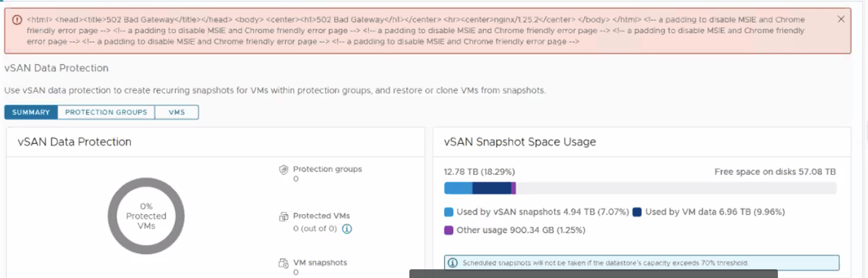
Task: Open the Protection Groups tab
Action: tap(106, 112)
